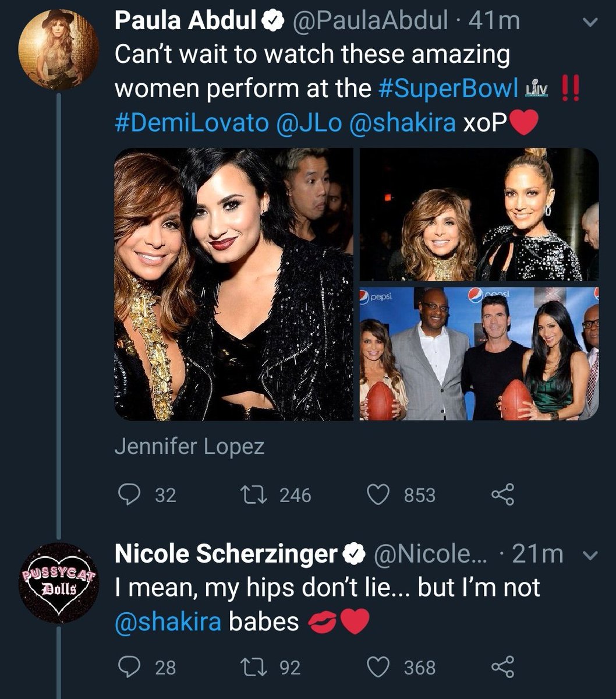This screenshot has width=616, height=699.
Task: Reply to Paula Abdul's tweet
Action: pyautogui.click(x=128, y=495)
